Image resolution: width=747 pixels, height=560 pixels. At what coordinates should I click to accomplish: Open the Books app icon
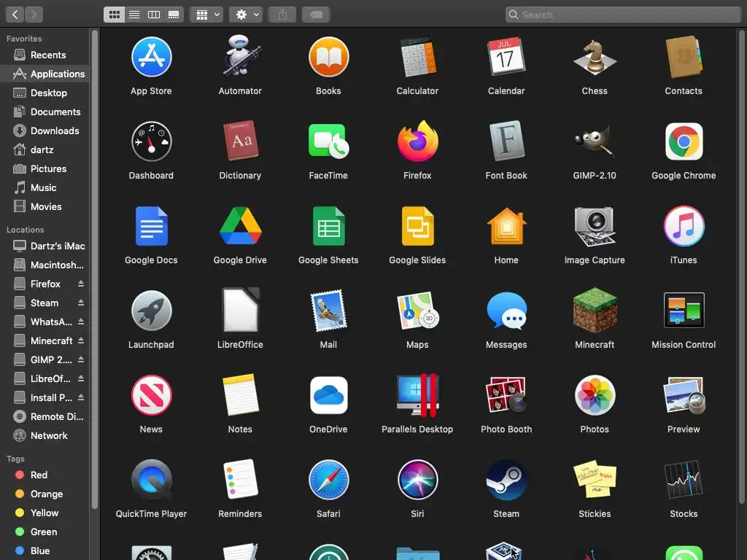point(328,57)
